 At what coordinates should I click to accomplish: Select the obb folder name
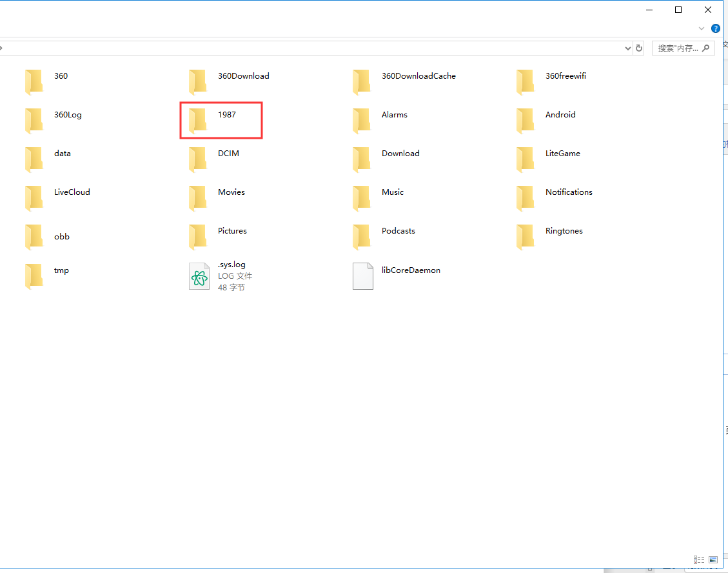coord(62,237)
